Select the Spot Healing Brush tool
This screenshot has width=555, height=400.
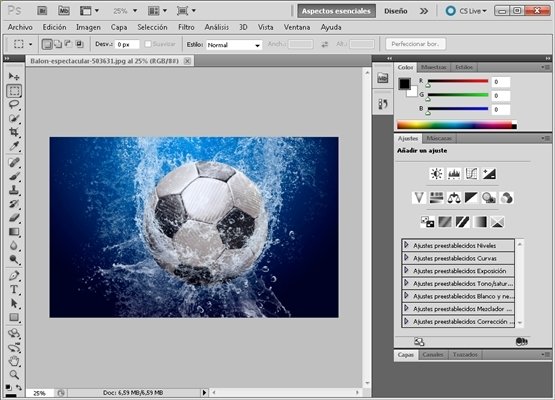tap(14, 162)
